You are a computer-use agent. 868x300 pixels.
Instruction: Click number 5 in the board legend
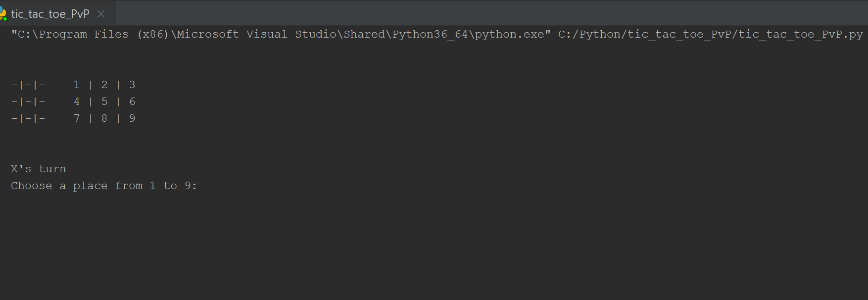point(104,101)
